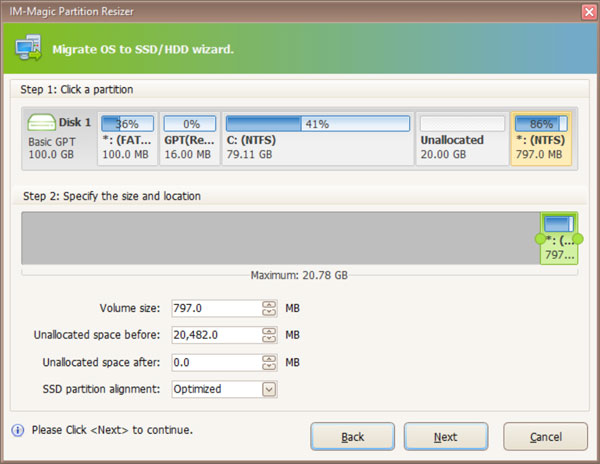Screen dimensions: 600x464
Task: Decrease Unallocated space before value
Action: [x=269, y=339]
